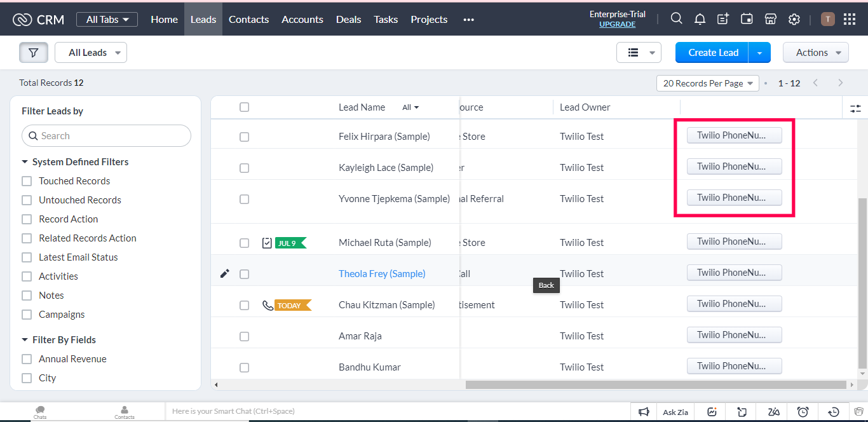868x422 pixels.
Task: Open the apps grid launcher
Action: point(850,19)
